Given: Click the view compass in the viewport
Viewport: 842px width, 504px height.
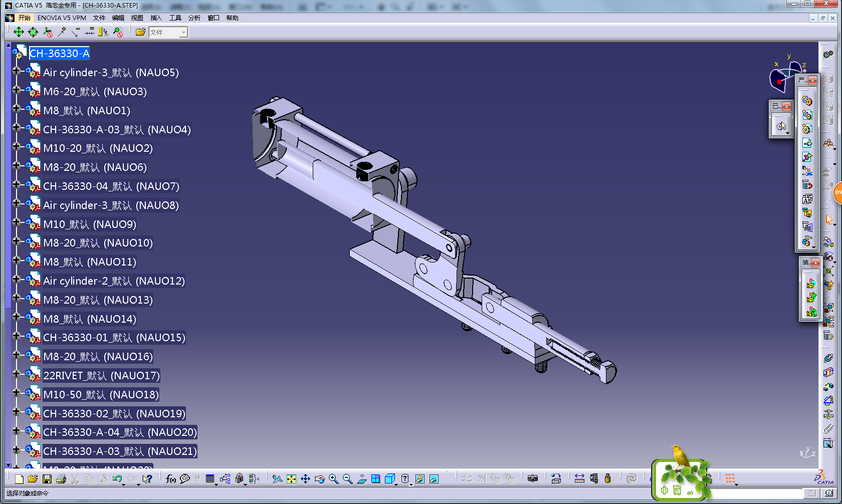Looking at the screenshot, I should pyautogui.click(x=787, y=74).
